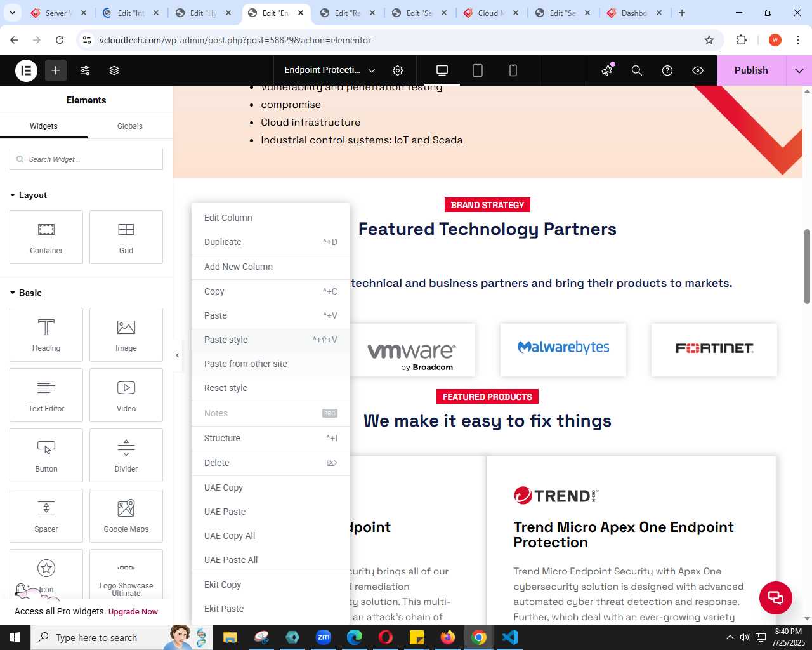This screenshot has width=812, height=650.
Task: Switch to the Widgets tab
Action: tap(44, 126)
